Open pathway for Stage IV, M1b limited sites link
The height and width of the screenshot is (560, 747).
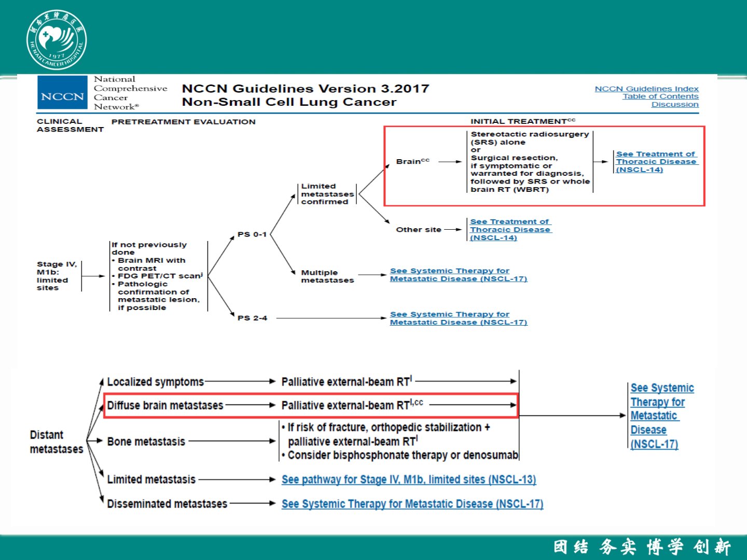pos(408,480)
